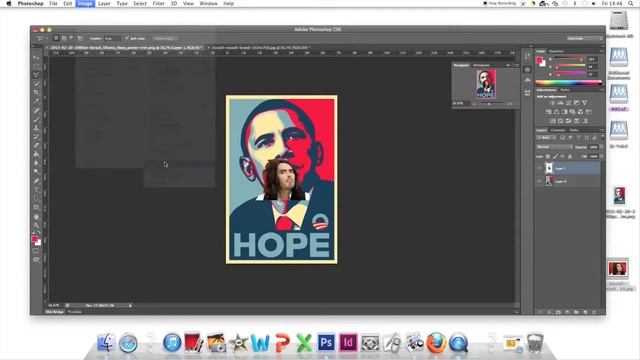The image size is (640, 360).
Task: Open Firefox from the Dock
Action: pyautogui.click(x=436, y=342)
